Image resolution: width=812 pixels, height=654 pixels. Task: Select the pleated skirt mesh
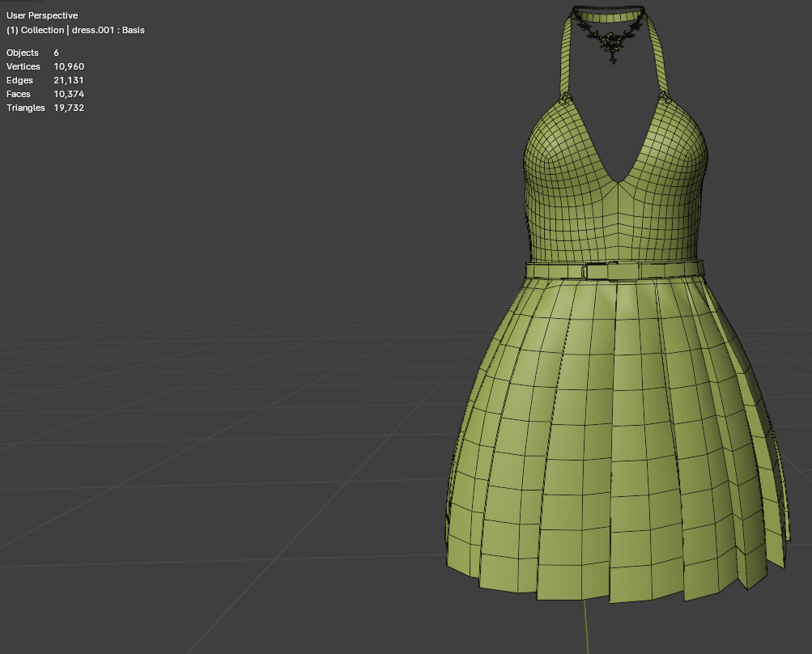coord(616,440)
